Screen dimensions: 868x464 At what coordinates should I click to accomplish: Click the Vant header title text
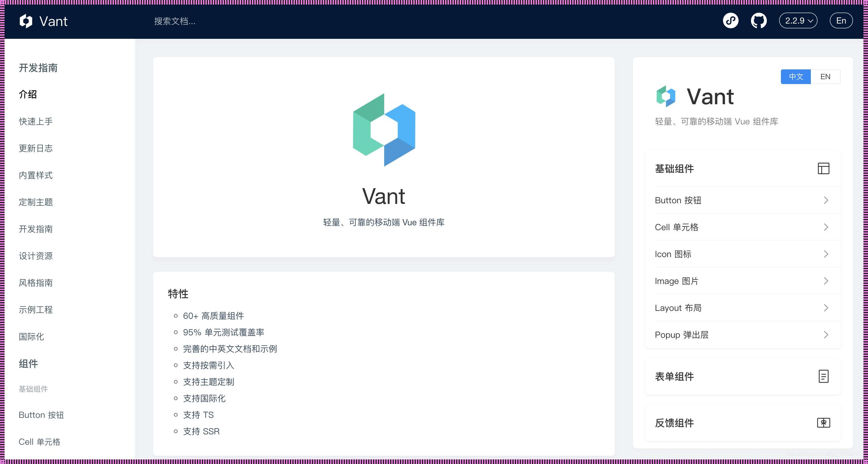click(53, 21)
